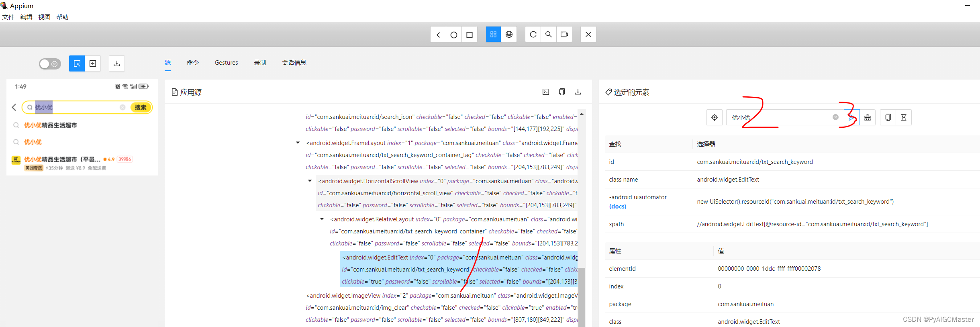The image size is (980, 327).
Task: Click the source tree vertical scrollbar thumb
Action: 582,297
